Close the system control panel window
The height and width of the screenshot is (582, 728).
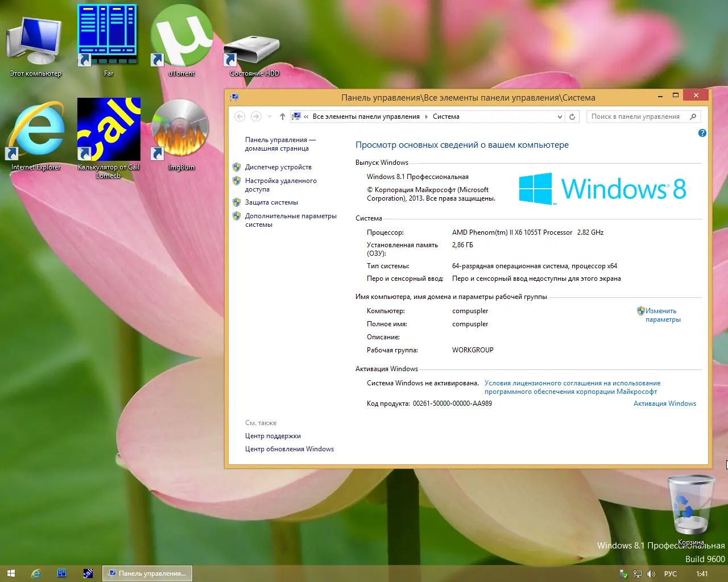point(696,95)
